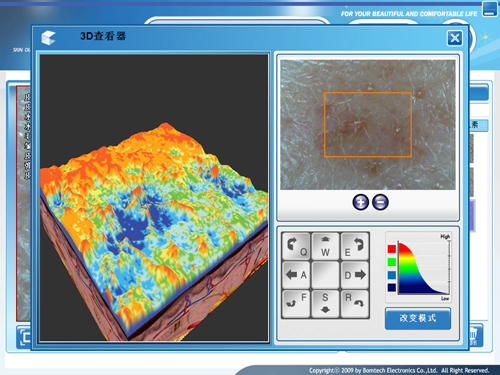Image resolution: width=500 pixels, height=375 pixels.
Task: Click the blank center pad button
Action: (x=325, y=275)
